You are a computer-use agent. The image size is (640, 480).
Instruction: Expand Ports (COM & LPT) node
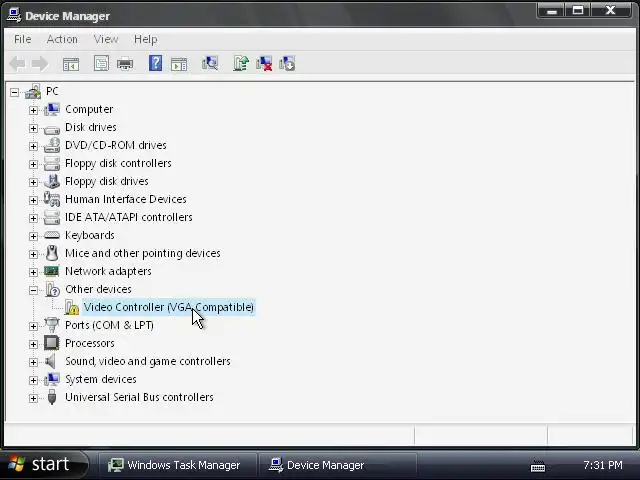coord(33,326)
